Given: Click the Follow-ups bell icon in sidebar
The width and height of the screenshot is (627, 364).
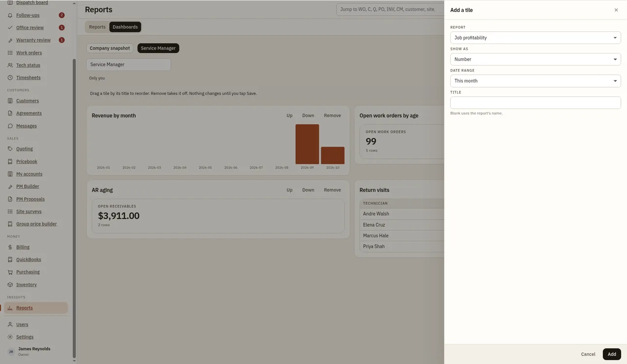Looking at the screenshot, I should click(x=10, y=15).
